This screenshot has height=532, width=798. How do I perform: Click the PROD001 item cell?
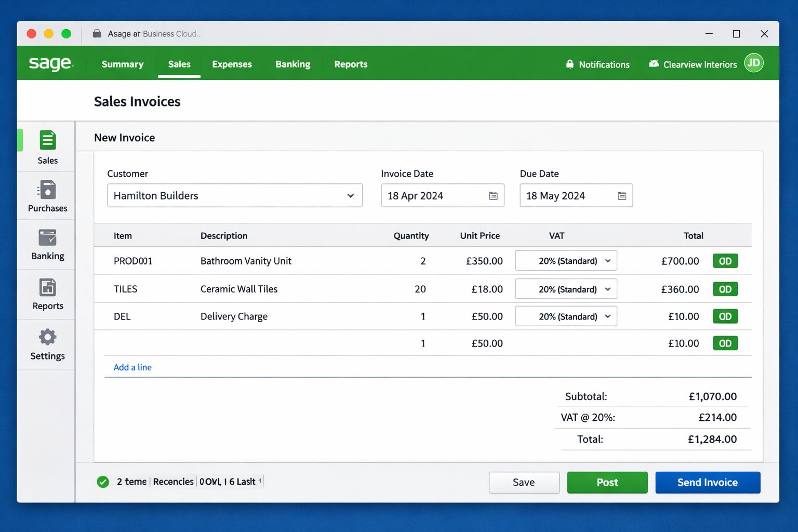tap(133, 261)
